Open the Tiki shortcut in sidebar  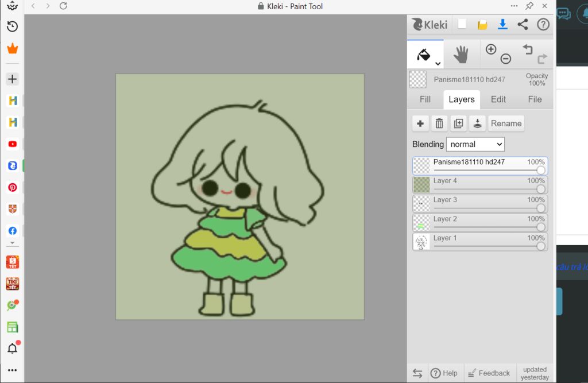(x=13, y=284)
